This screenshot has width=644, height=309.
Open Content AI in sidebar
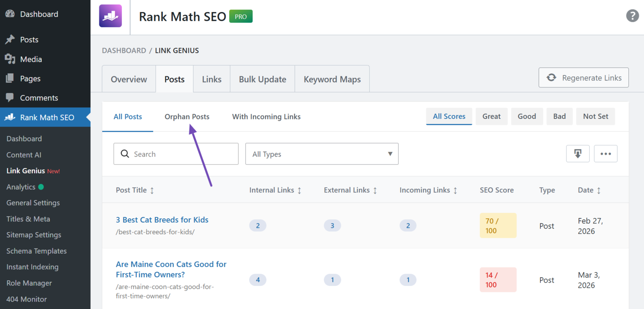[24, 155]
